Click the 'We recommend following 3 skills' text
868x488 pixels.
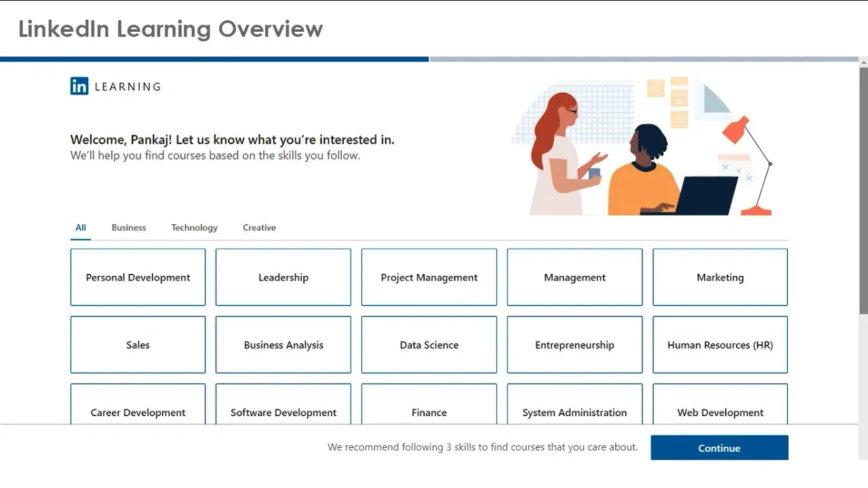(x=483, y=447)
